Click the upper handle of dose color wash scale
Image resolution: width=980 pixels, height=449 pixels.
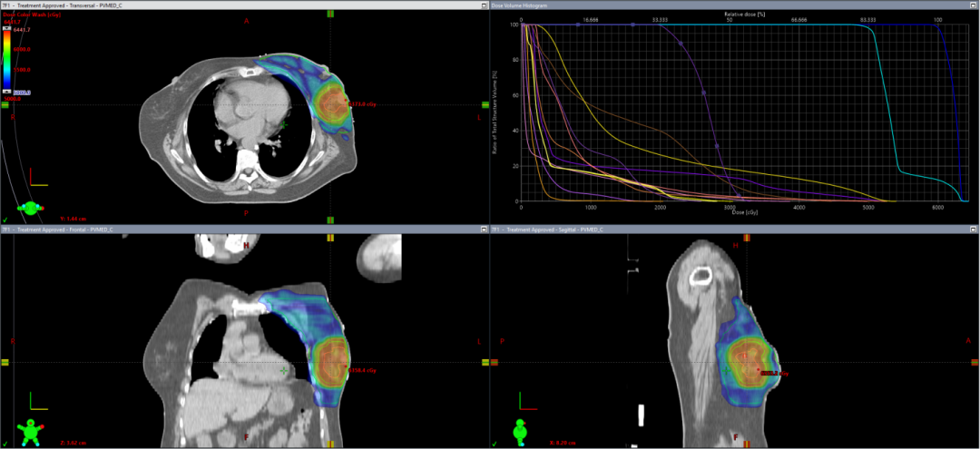[7, 29]
